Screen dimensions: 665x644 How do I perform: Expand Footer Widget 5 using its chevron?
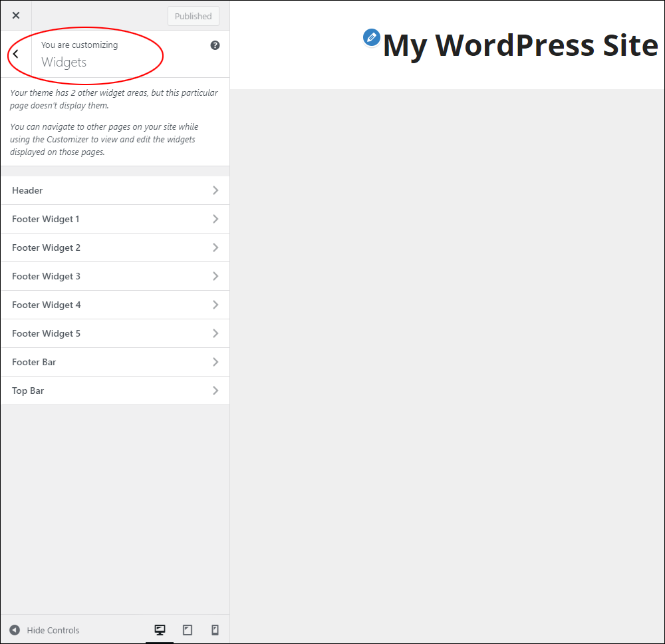(215, 333)
